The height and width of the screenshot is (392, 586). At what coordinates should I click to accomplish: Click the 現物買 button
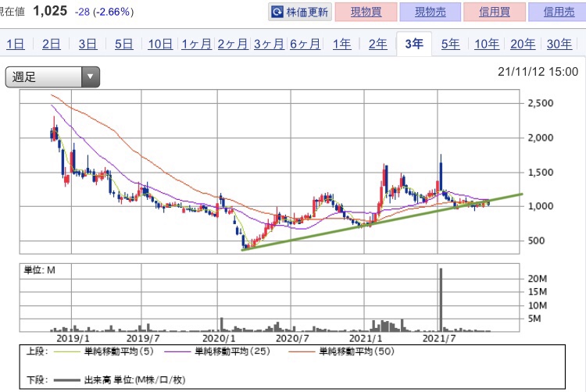(366, 12)
